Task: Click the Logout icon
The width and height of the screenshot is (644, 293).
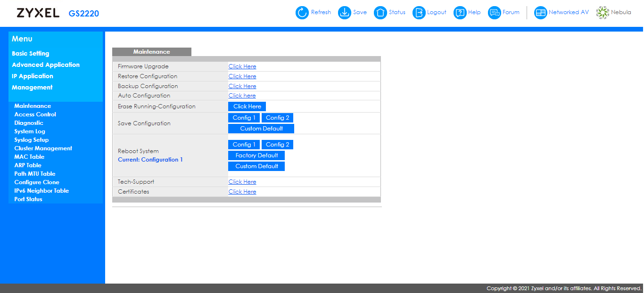Action: click(x=419, y=13)
